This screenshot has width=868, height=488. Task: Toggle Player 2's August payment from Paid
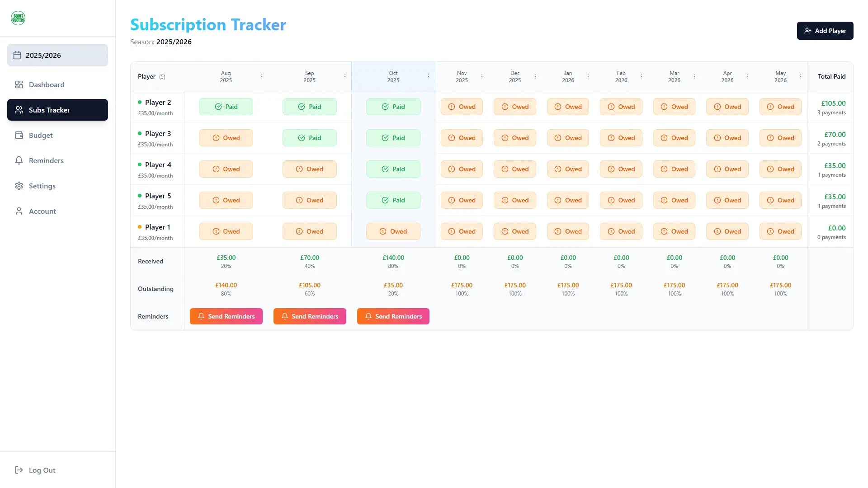[x=226, y=107]
